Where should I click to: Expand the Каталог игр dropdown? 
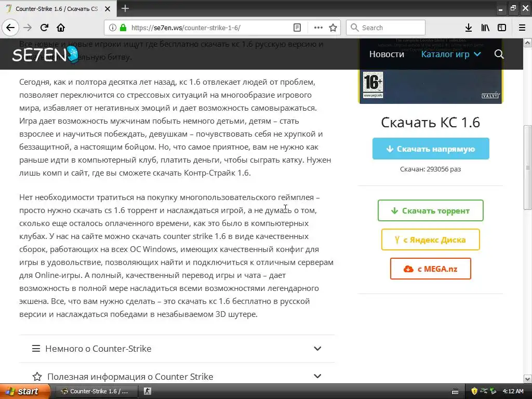coord(451,54)
